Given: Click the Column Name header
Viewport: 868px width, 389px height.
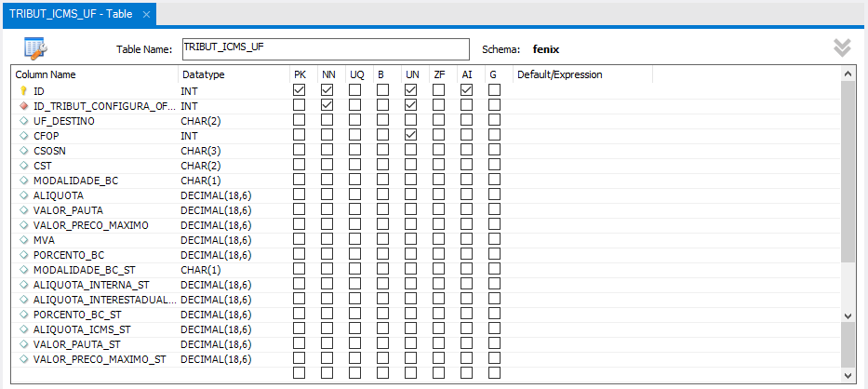Looking at the screenshot, I should click(46, 74).
